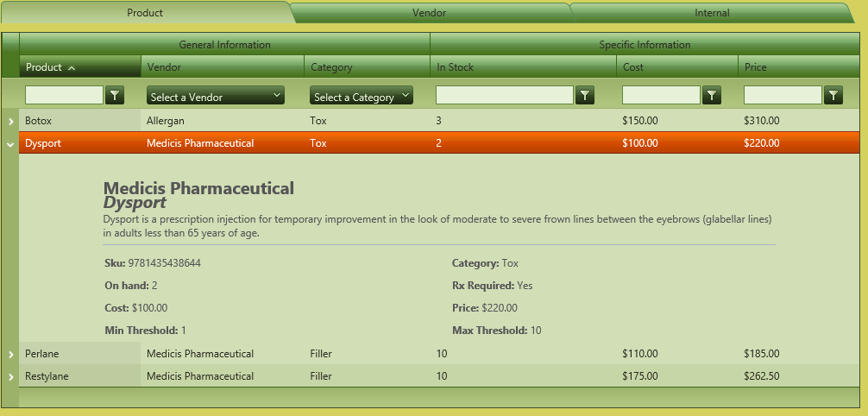Switch to the Internal tab

point(713,13)
